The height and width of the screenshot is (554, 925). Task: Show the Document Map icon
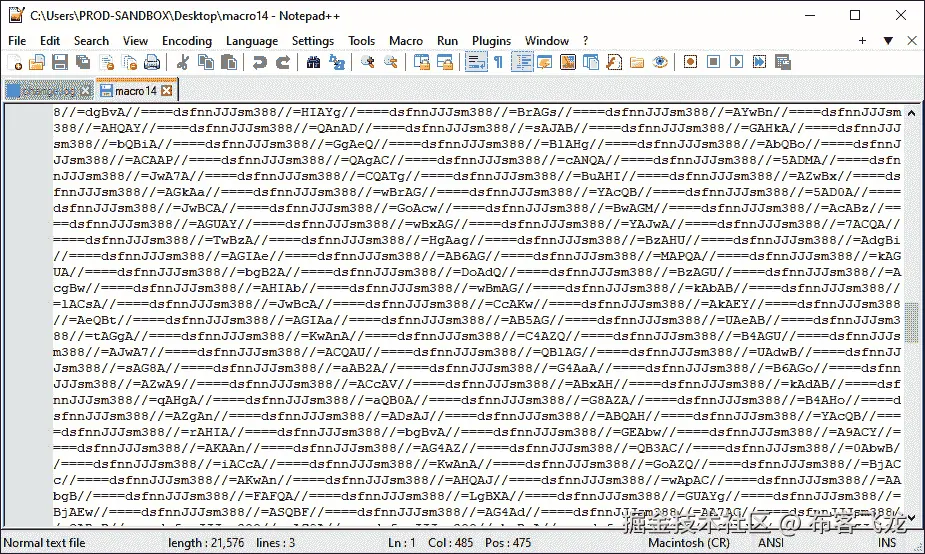point(568,62)
